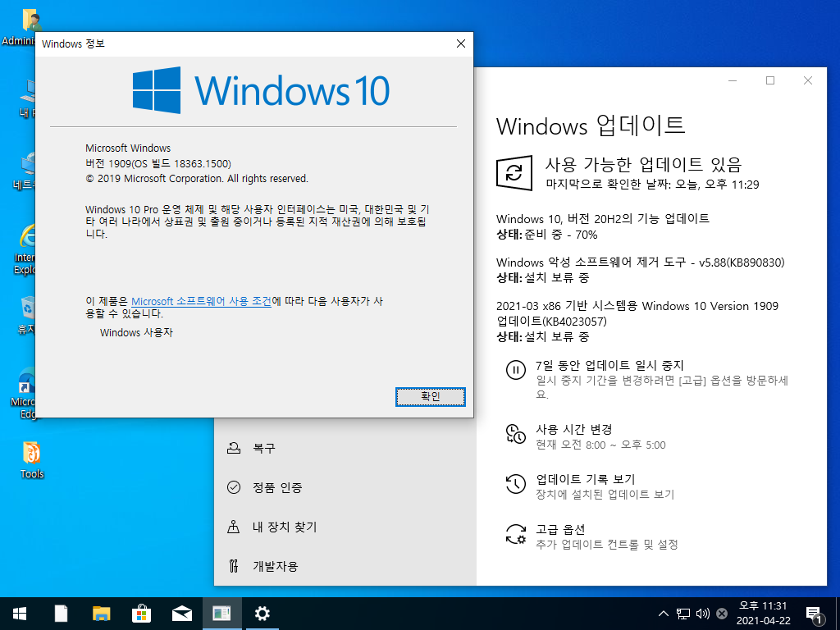Open File Explorer from taskbar
Viewport: 840px width, 630px height.
pos(101,614)
